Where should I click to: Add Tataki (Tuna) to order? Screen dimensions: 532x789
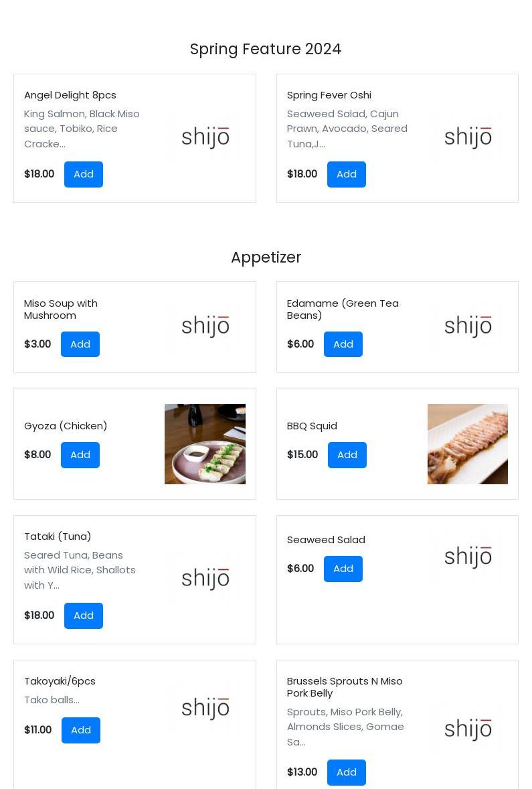click(84, 616)
